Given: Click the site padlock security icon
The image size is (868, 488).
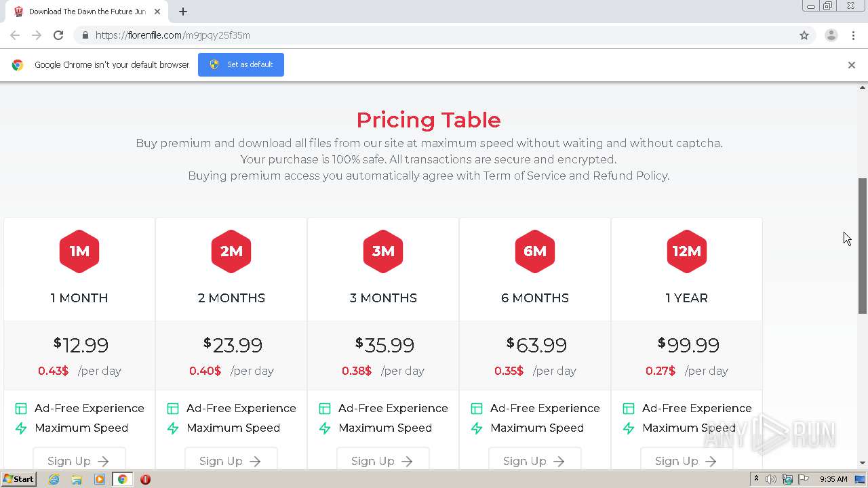Looking at the screenshot, I should point(85,35).
